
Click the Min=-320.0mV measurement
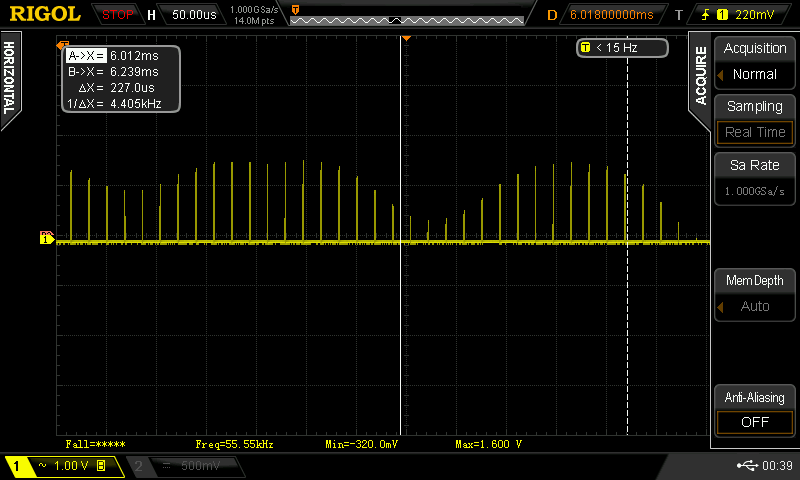pyautogui.click(x=361, y=444)
